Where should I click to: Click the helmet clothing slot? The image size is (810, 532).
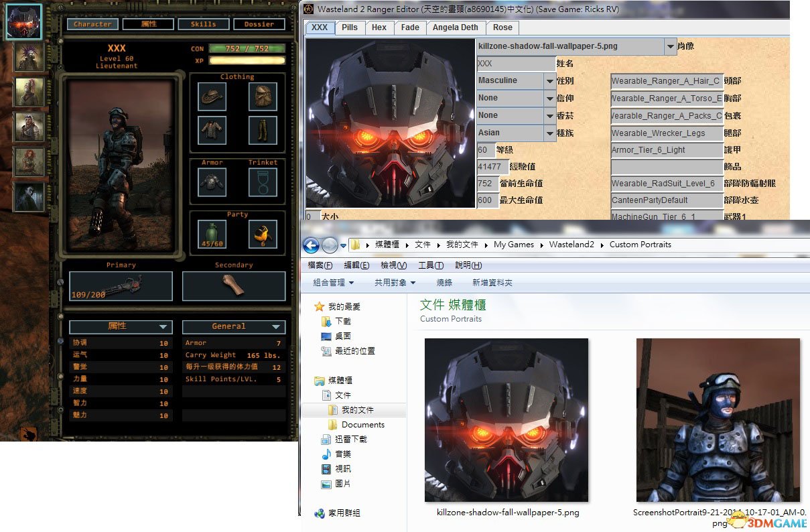263,97
